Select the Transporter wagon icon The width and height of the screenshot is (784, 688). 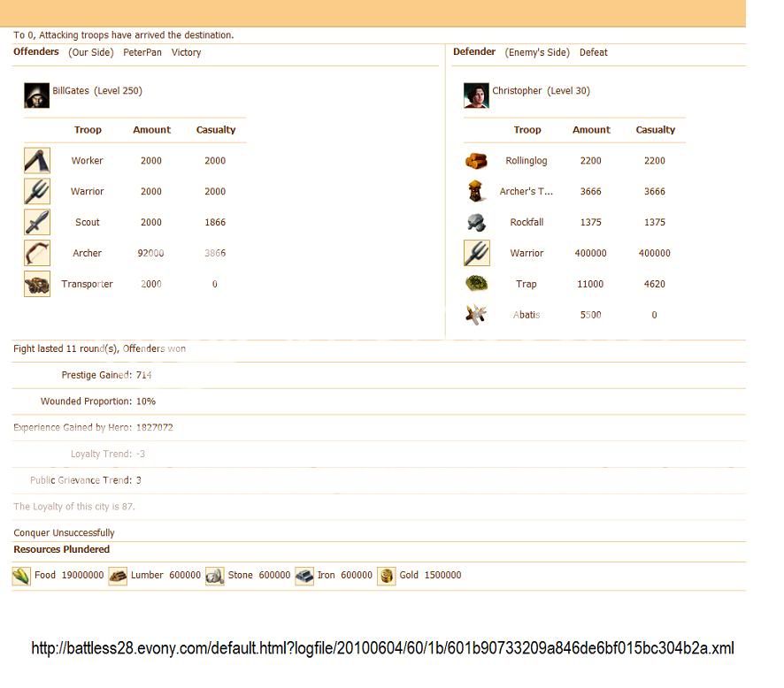(x=37, y=285)
